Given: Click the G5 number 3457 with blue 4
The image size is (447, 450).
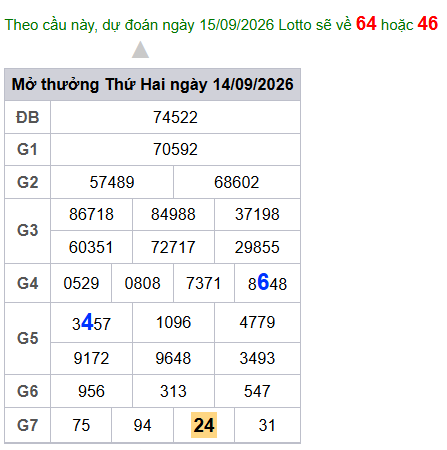Looking at the screenshot, I should (91, 322).
